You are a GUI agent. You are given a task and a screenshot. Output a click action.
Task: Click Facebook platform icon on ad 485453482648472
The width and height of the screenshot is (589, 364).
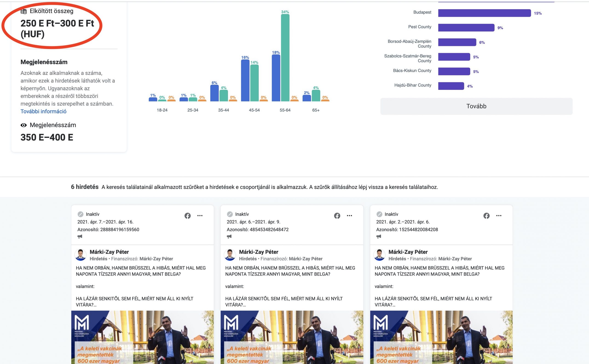337,216
